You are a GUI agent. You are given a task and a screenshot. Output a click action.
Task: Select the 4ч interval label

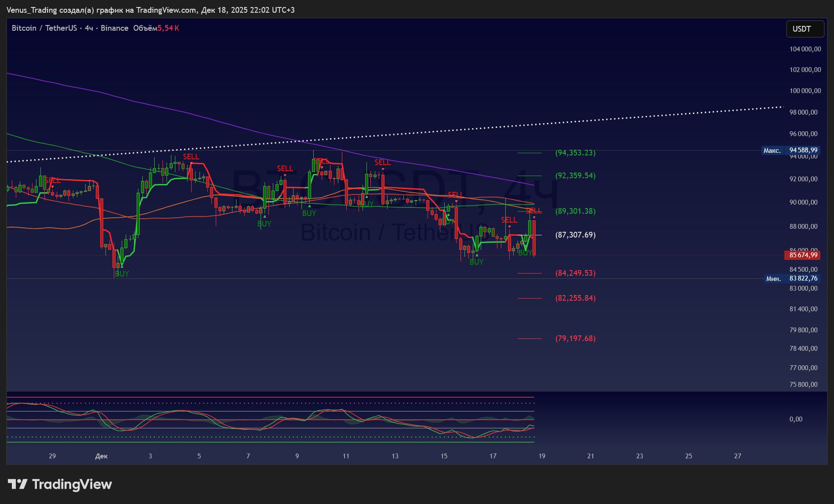(x=89, y=28)
